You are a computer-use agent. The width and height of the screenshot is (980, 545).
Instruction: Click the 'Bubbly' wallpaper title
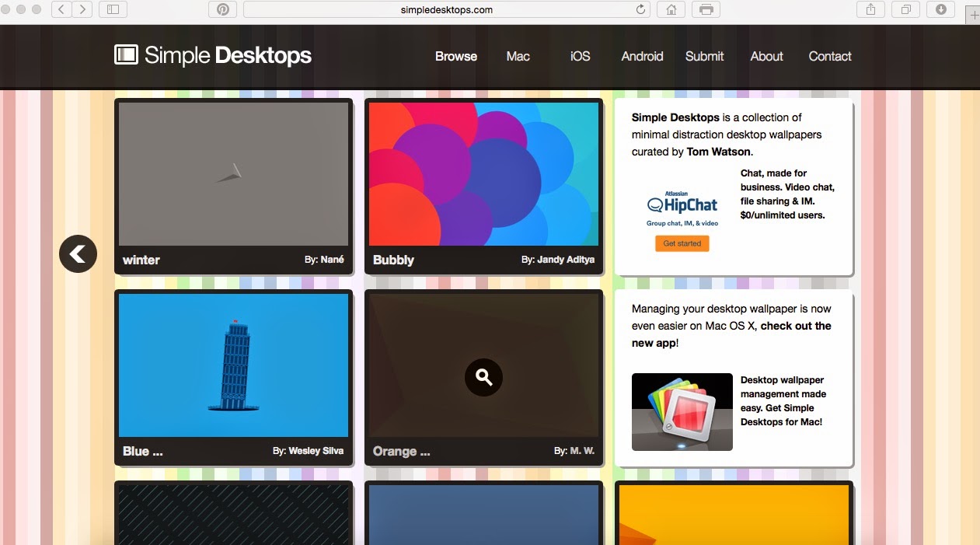393,260
